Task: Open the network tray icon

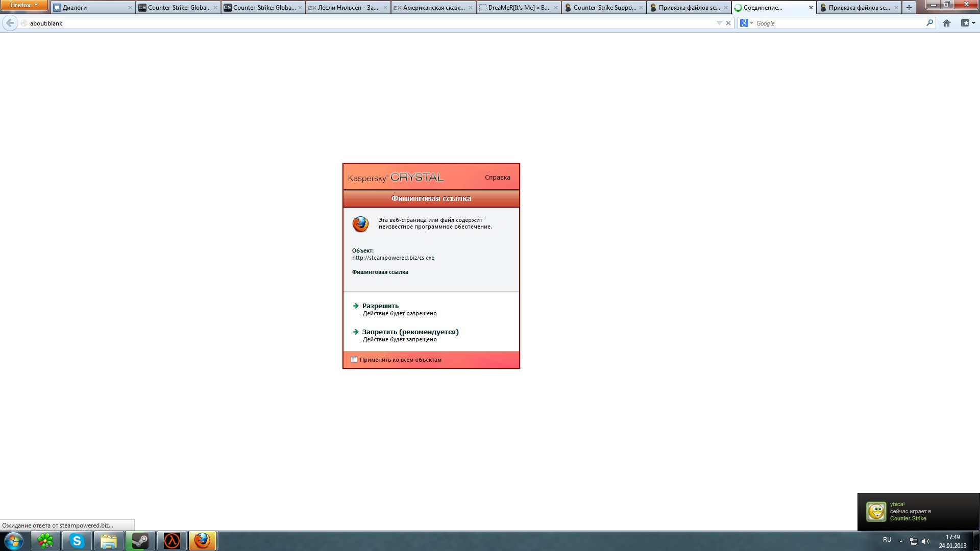Action: 914,541
